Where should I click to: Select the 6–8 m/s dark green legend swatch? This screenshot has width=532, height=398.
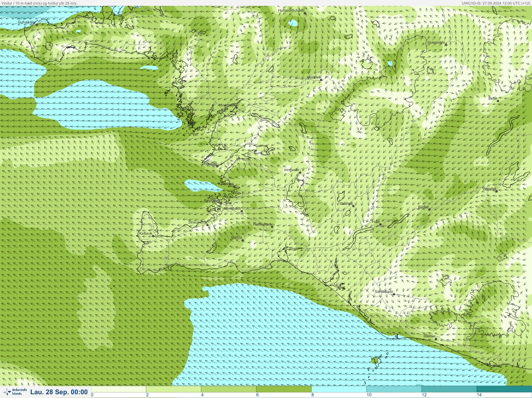point(284,389)
